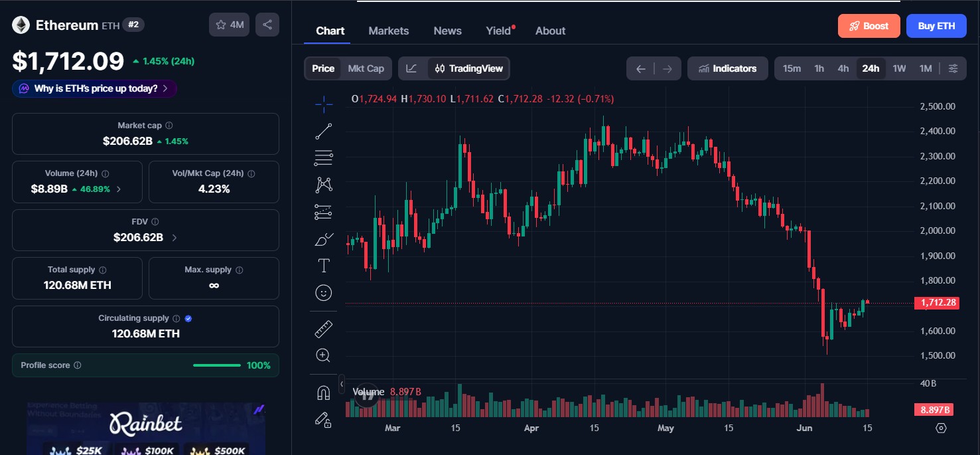Select the trend line drawing tool
Screen dimensions: 980x455
324,131
